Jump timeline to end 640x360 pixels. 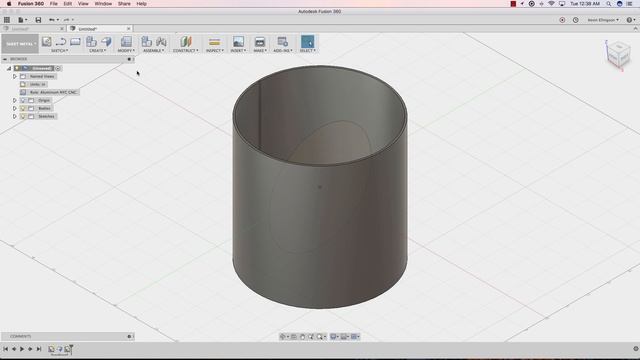[39, 349]
